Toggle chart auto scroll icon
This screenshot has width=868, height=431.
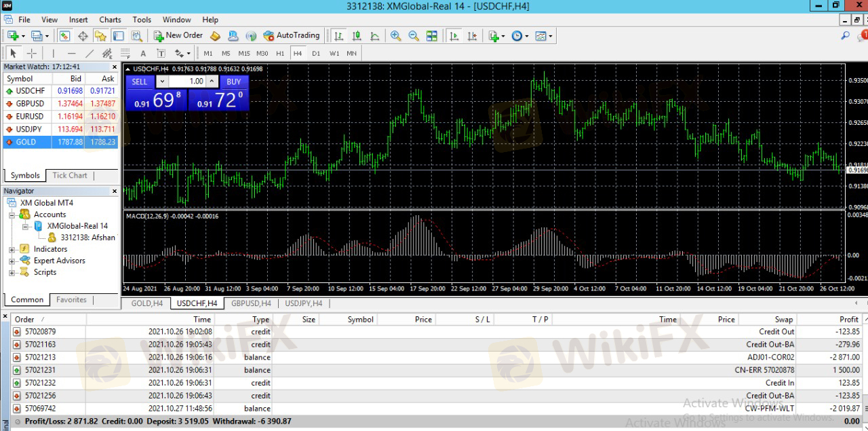pyautogui.click(x=454, y=35)
